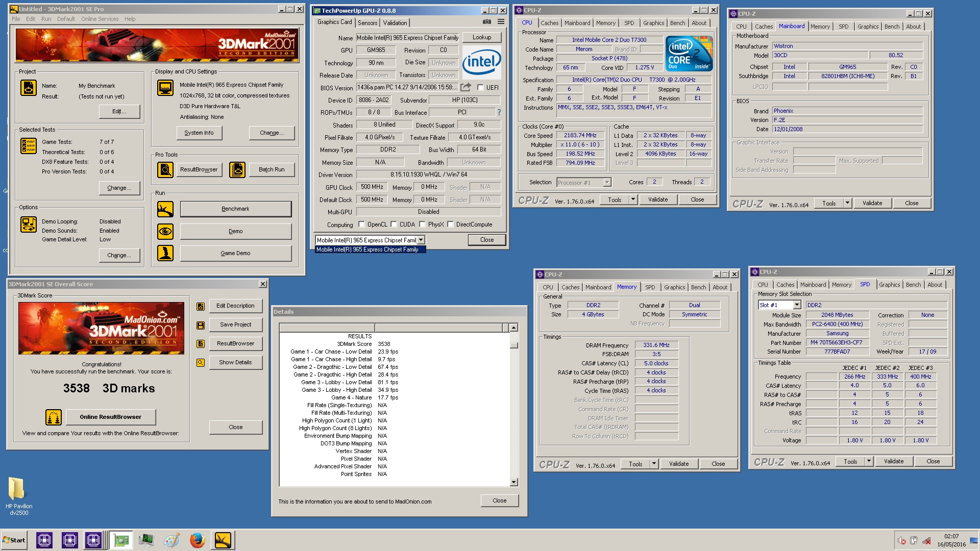
Task: Open the Slot #1 memory slot dropdown
Action: click(797, 305)
